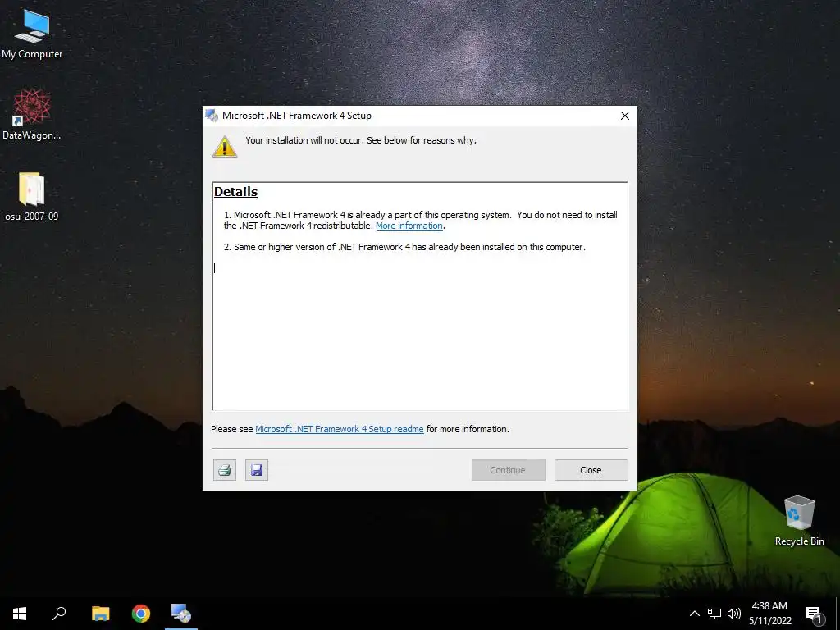Open the network status tray icon
840x630 pixels.
click(x=714, y=614)
